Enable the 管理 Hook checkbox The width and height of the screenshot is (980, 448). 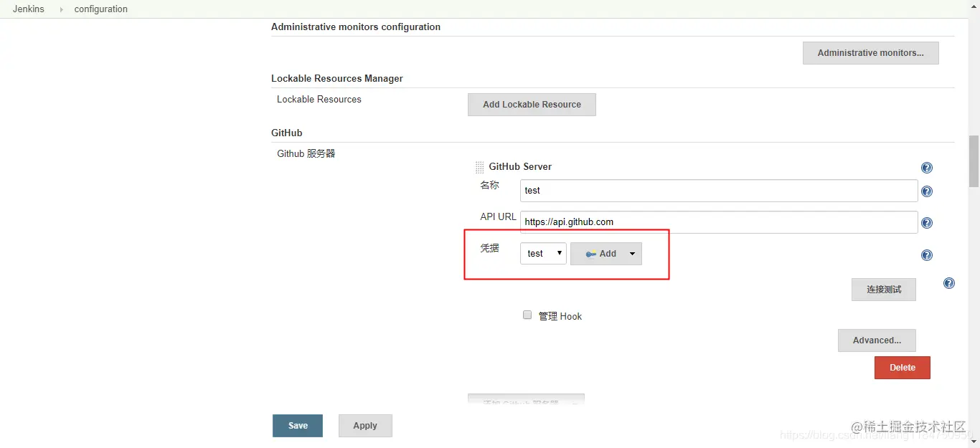pos(527,315)
